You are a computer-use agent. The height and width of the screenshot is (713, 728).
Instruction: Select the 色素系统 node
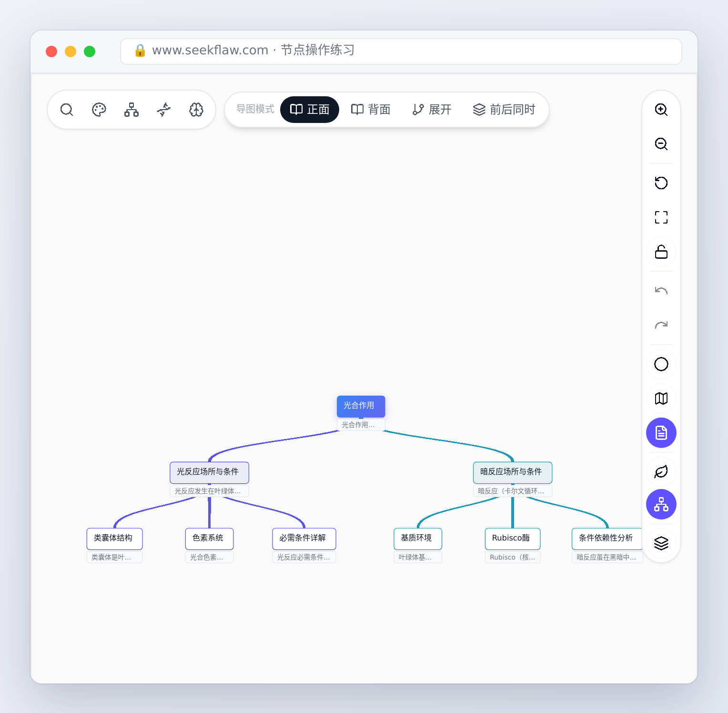coord(209,539)
